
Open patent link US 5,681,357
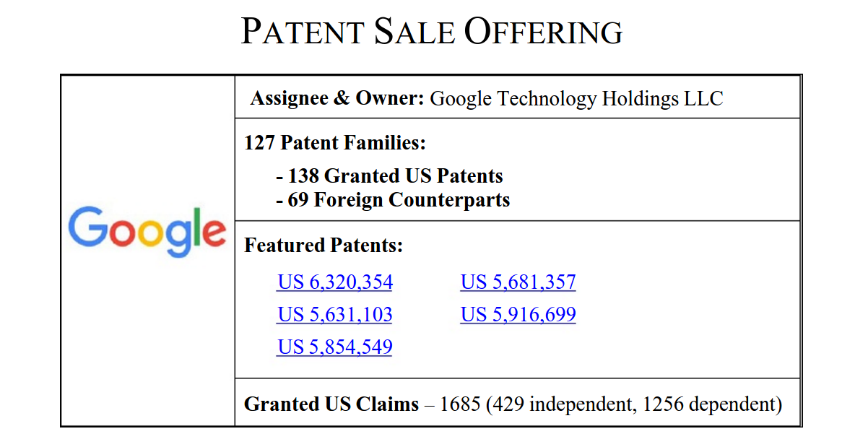(518, 282)
